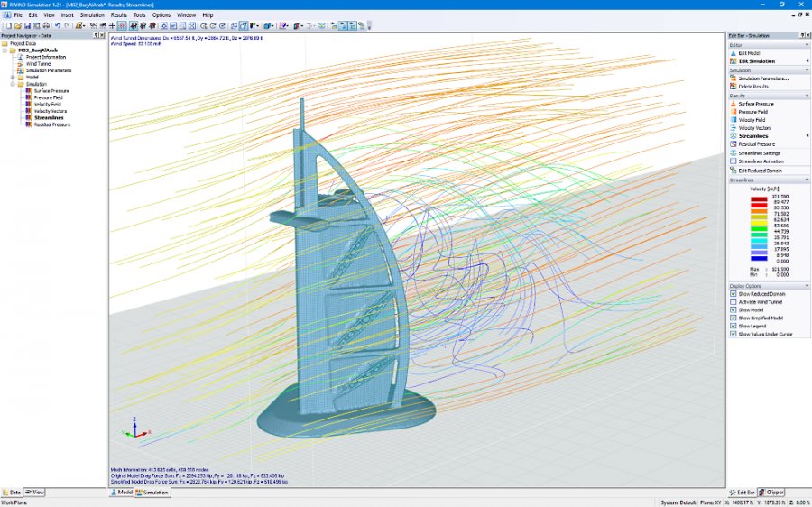
Task: Select Residual Pressure in navigator tree
Action: [x=52, y=124]
